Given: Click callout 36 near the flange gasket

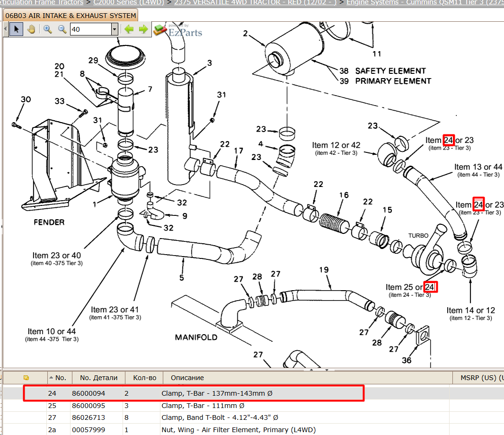Looking at the screenshot, I should 407,360.
